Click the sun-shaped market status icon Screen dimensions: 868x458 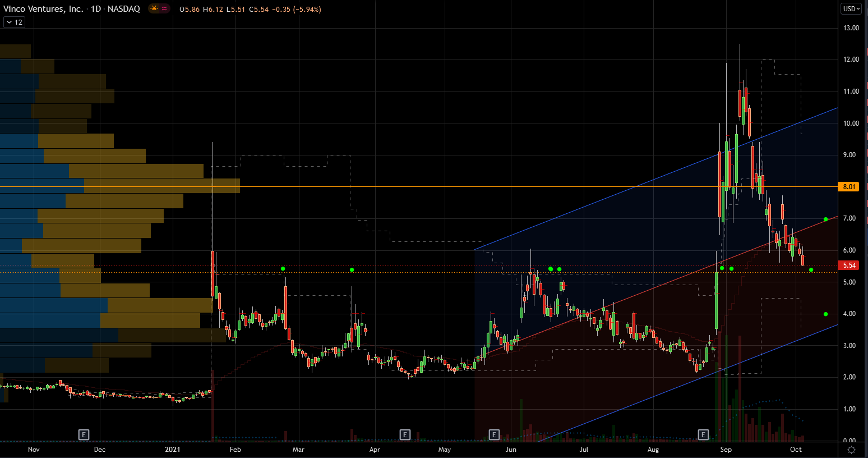coord(154,8)
